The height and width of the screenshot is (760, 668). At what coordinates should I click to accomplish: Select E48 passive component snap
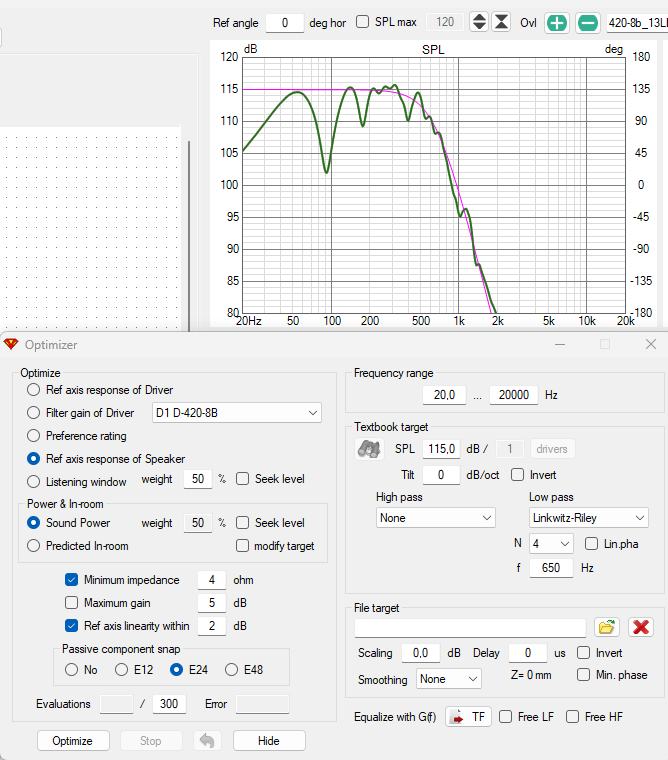(231, 669)
